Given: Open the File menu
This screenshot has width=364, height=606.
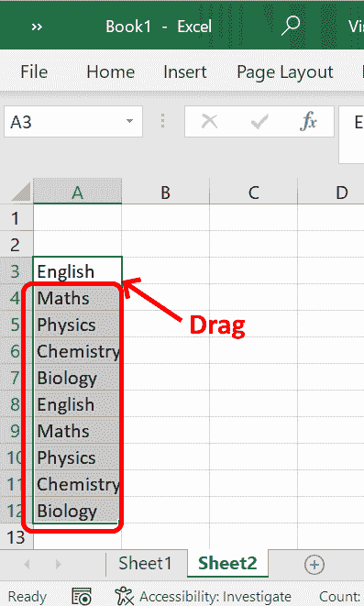Looking at the screenshot, I should pyautogui.click(x=34, y=72).
